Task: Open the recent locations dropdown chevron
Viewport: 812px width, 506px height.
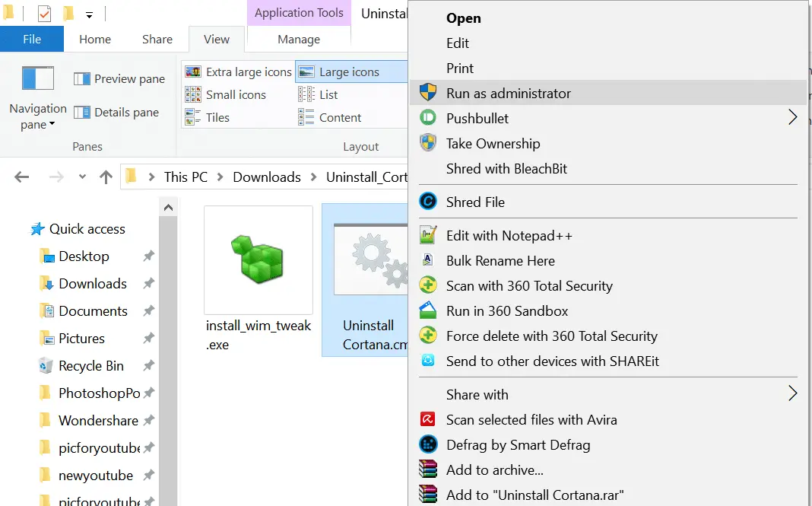Action: [82, 177]
